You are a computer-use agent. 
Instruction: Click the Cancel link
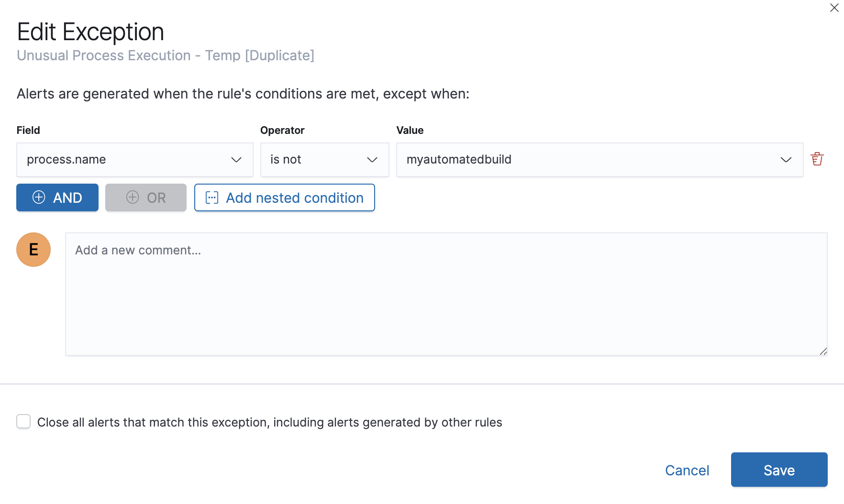687,470
